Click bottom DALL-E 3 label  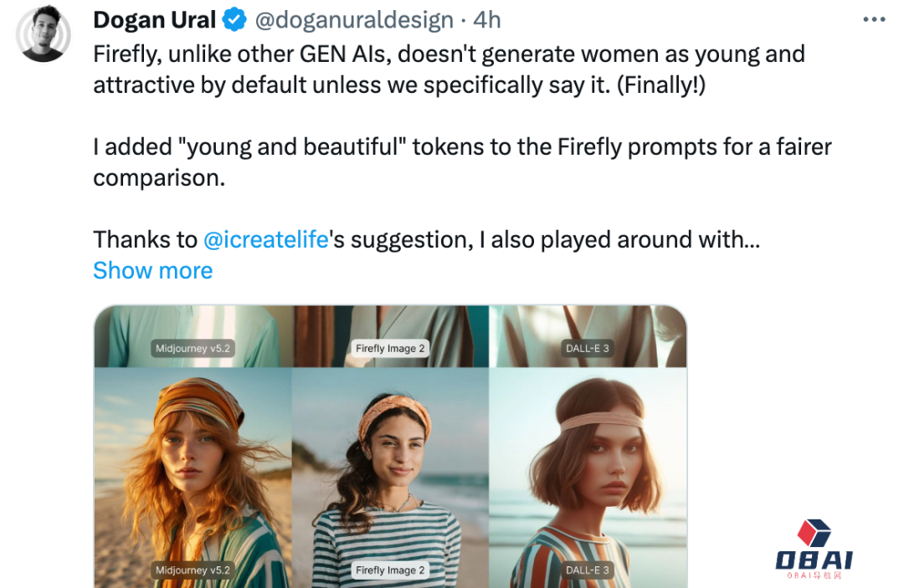588,570
